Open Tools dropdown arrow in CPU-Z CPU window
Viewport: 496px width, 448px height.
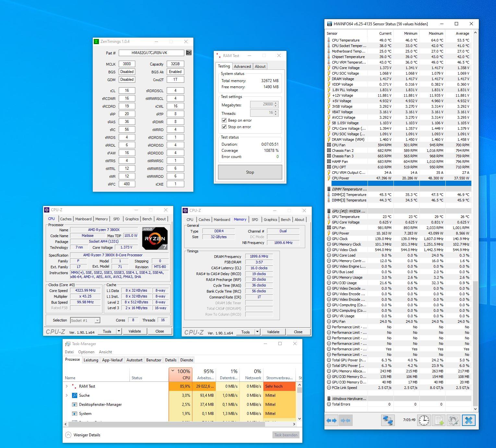coord(119,331)
